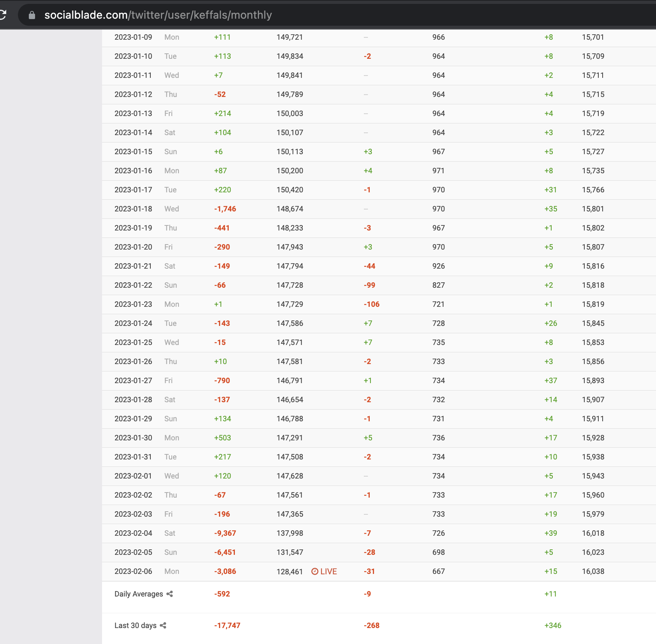Select following count 827
The height and width of the screenshot is (644, 656).
coord(438,285)
